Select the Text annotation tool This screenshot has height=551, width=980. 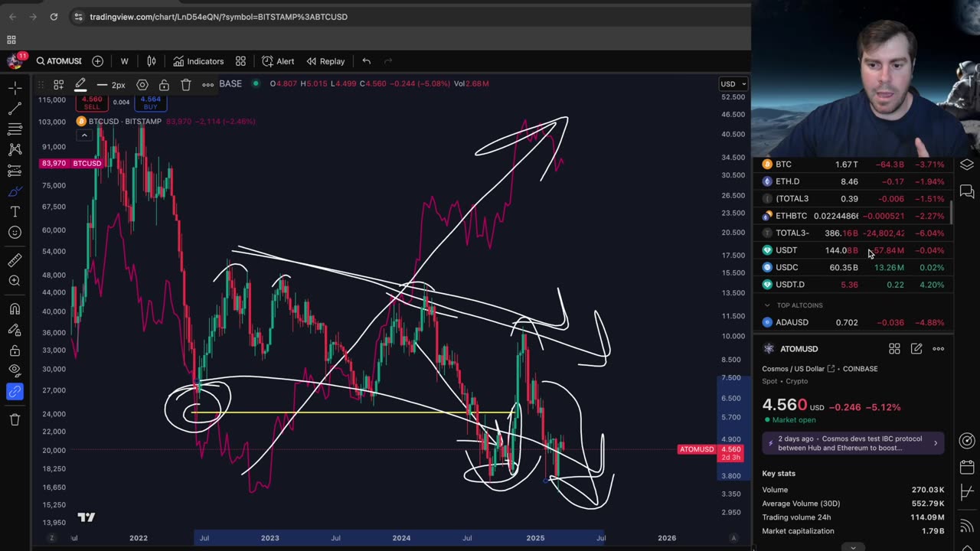point(15,212)
